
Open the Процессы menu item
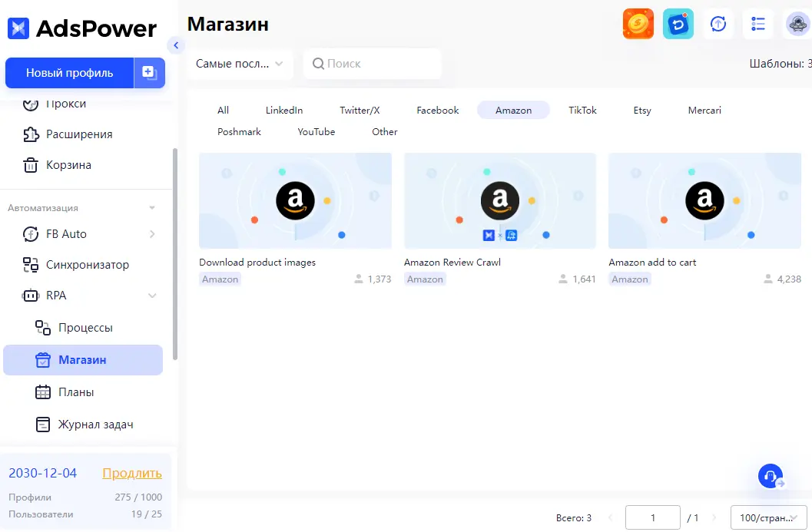[85, 328]
